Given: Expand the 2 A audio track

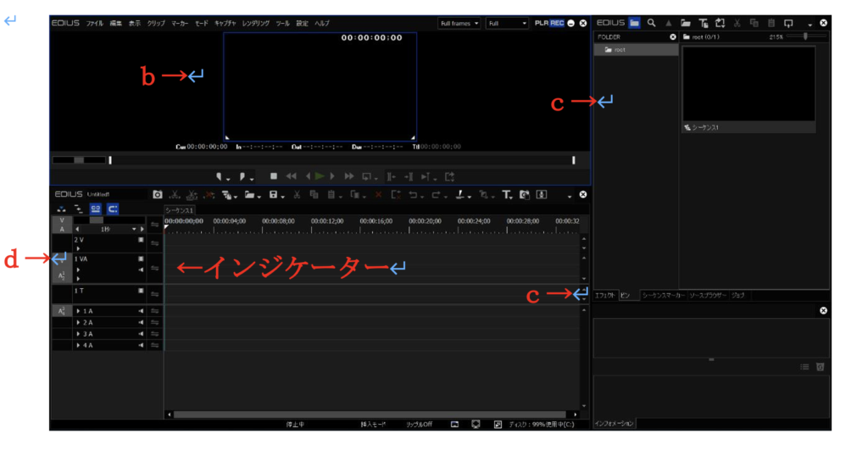Looking at the screenshot, I should [x=78, y=323].
